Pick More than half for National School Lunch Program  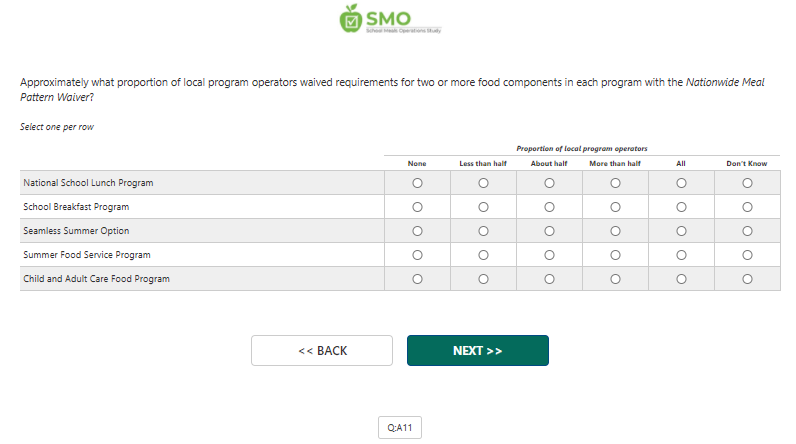[x=615, y=183]
